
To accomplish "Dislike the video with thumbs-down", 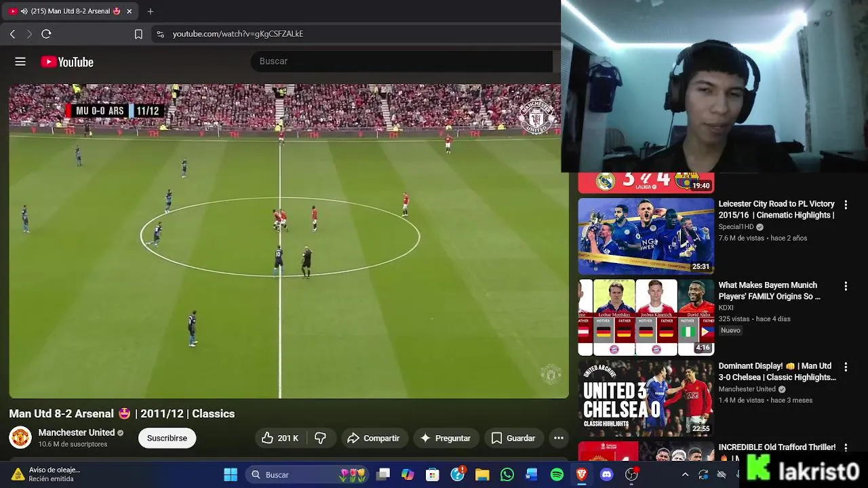I will pos(321,438).
